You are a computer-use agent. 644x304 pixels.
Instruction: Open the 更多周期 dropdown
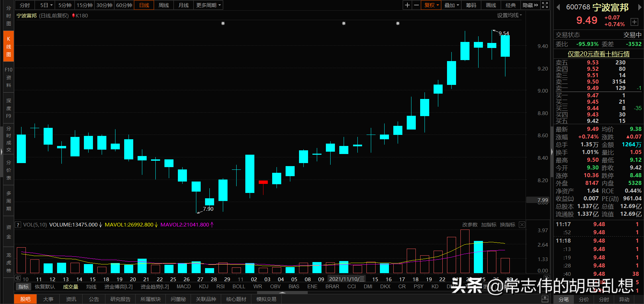pos(207,5)
